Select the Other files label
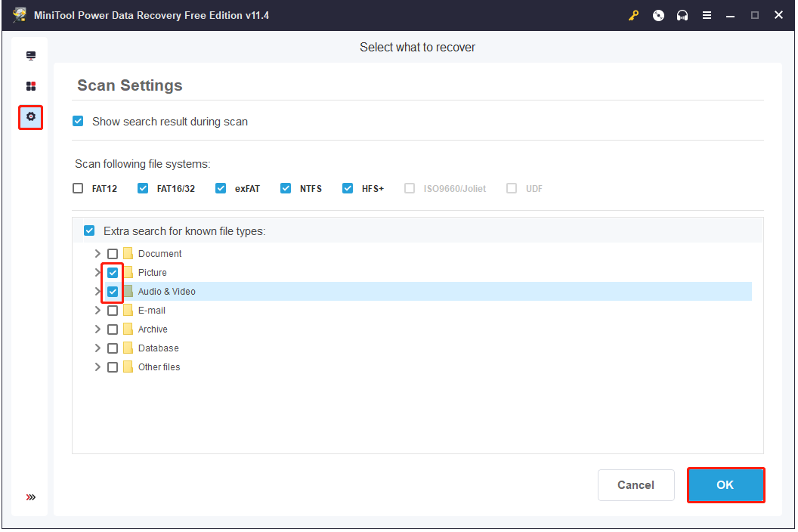This screenshot has width=798, height=532. tap(159, 367)
